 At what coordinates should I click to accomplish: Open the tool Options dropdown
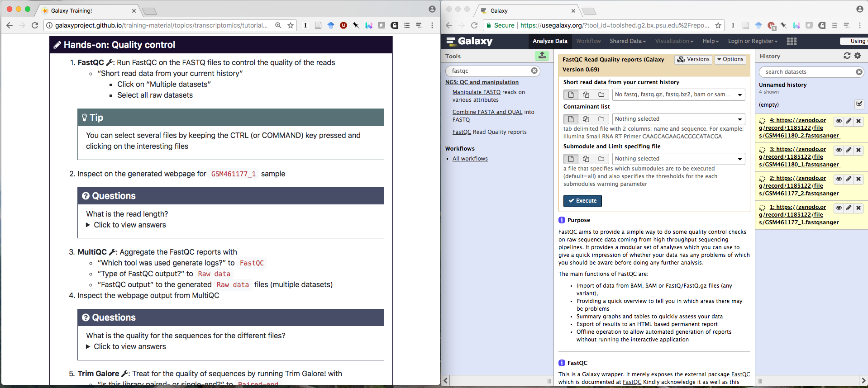730,59
